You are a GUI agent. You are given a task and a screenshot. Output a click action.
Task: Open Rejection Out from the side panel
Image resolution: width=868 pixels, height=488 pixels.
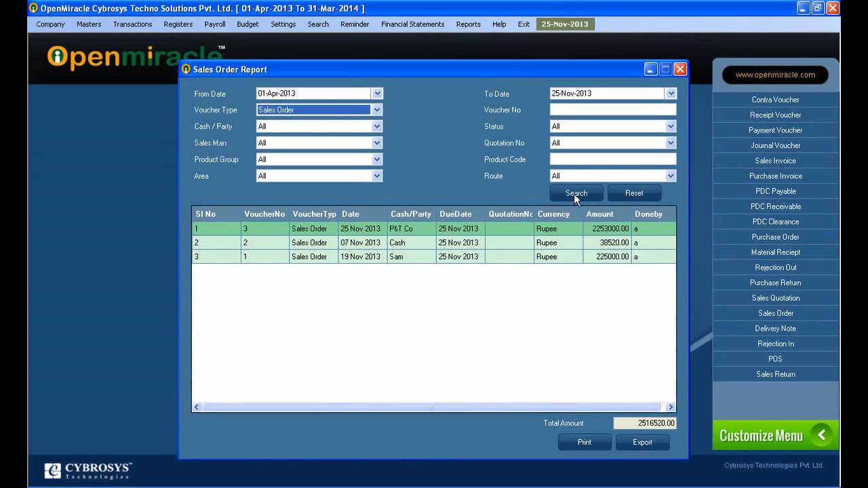click(775, 268)
